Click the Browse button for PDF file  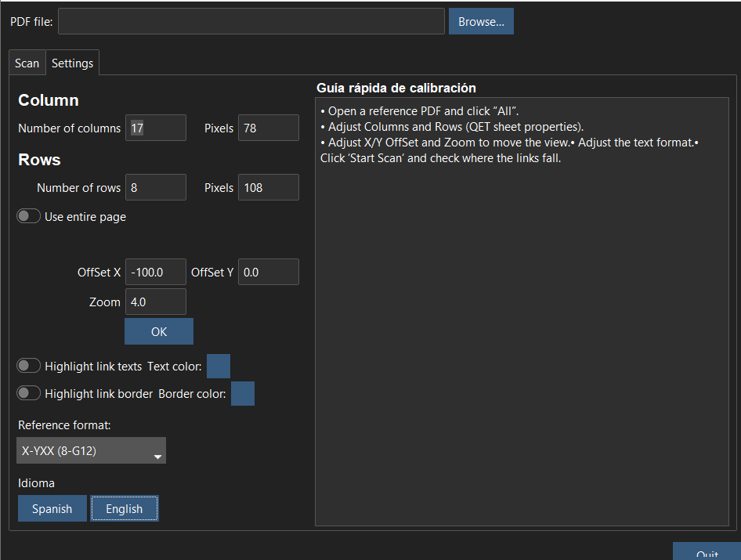[x=481, y=22]
